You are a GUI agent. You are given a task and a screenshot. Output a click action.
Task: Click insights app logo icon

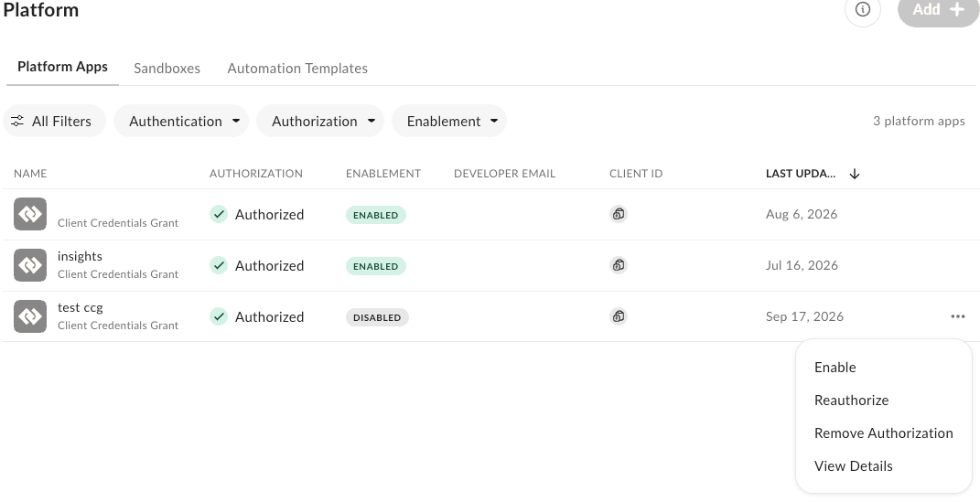click(30, 265)
